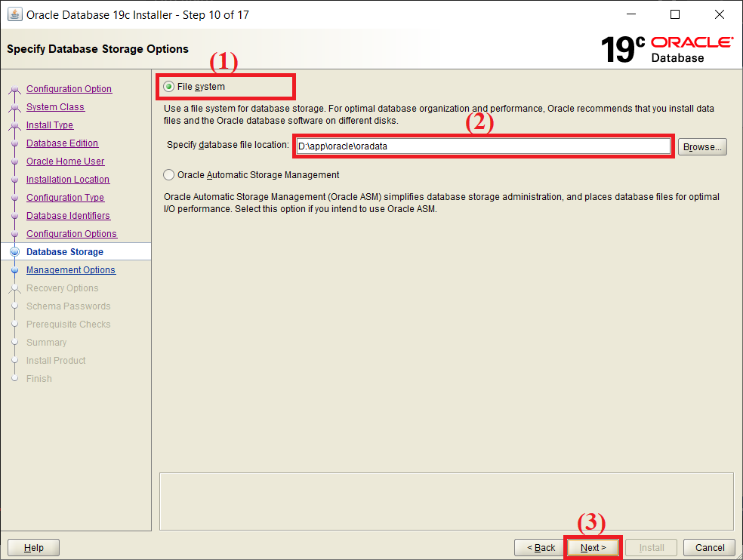Jump to Database Edition step
The image size is (743, 560).
pos(62,143)
